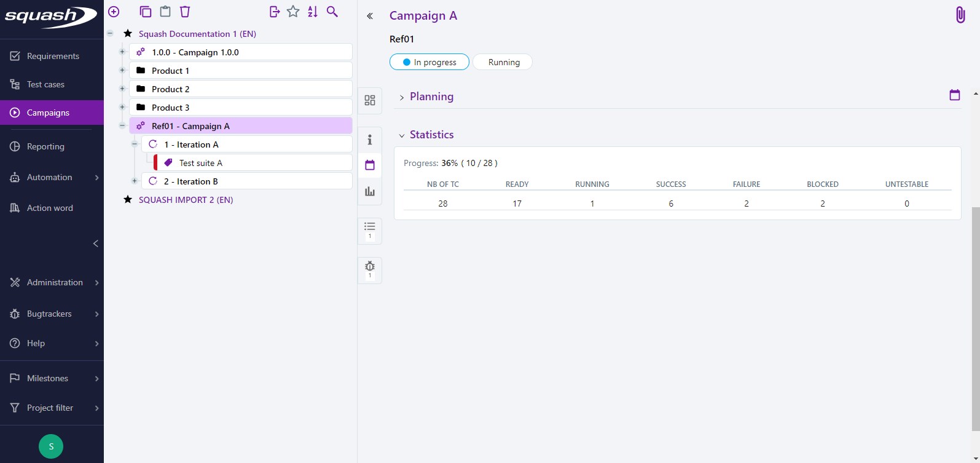This screenshot has width=980, height=463.
Task: Expand the Administration menu
Action: pyautogui.click(x=54, y=282)
